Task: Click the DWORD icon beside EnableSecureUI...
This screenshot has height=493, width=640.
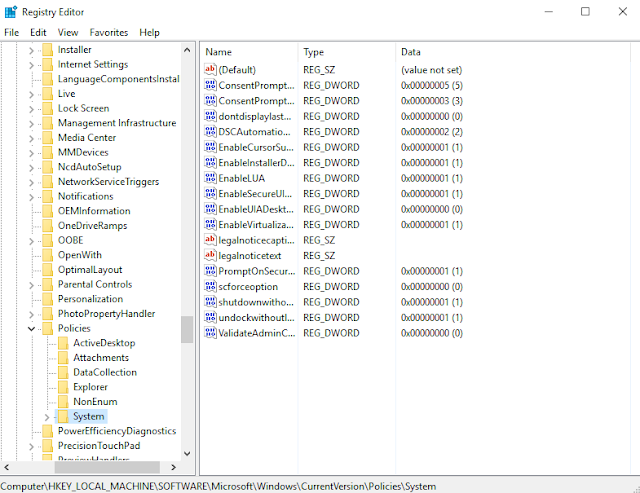Action: [210, 193]
